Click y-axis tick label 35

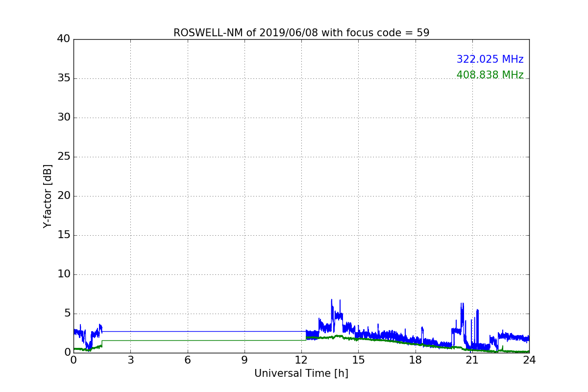[64, 78]
